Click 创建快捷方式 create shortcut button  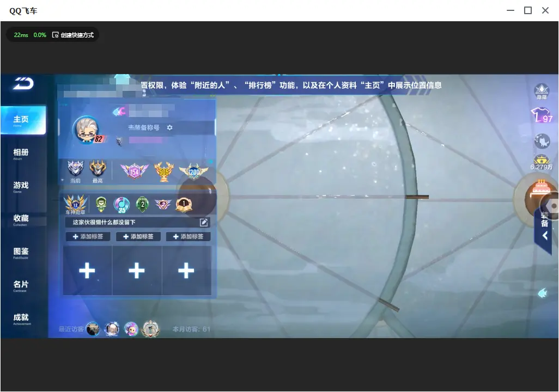point(73,35)
